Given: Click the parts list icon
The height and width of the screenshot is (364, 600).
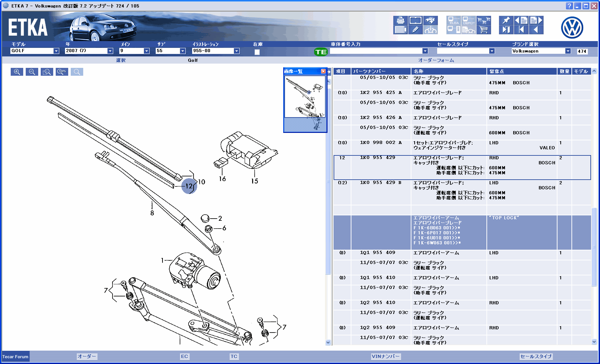Looking at the screenshot, I should click(401, 30).
